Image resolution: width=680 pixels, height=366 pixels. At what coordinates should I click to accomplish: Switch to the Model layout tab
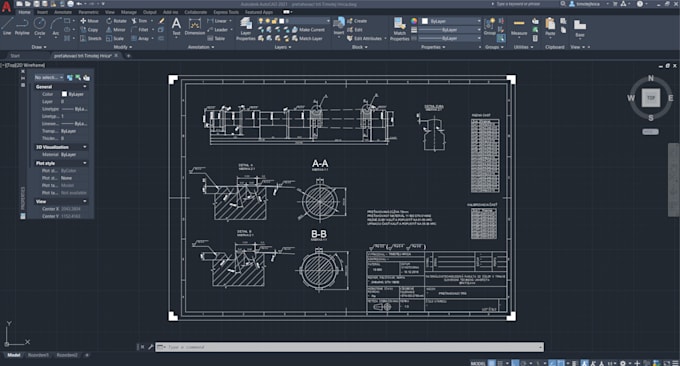pyautogui.click(x=13, y=355)
